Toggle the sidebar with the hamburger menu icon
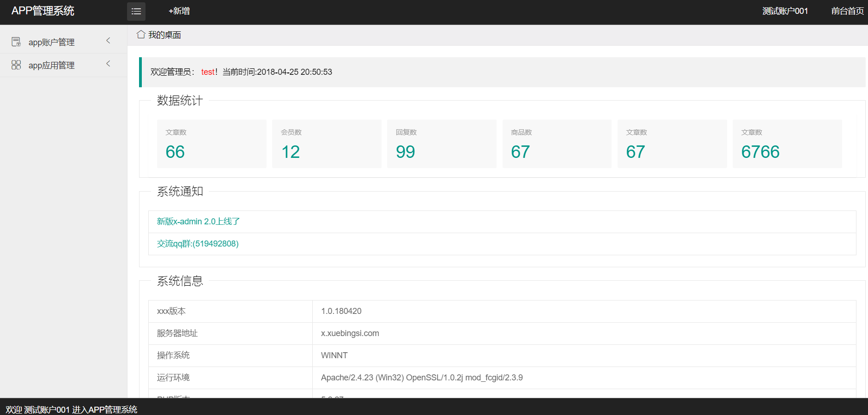Screen dimensions: 868x415 (136, 11)
